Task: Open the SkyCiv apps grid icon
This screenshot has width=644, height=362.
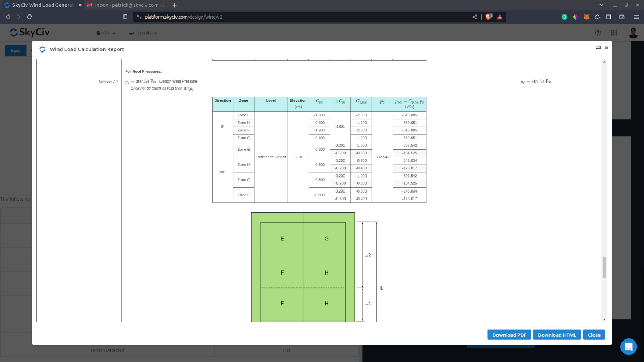Action: click(x=614, y=33)
